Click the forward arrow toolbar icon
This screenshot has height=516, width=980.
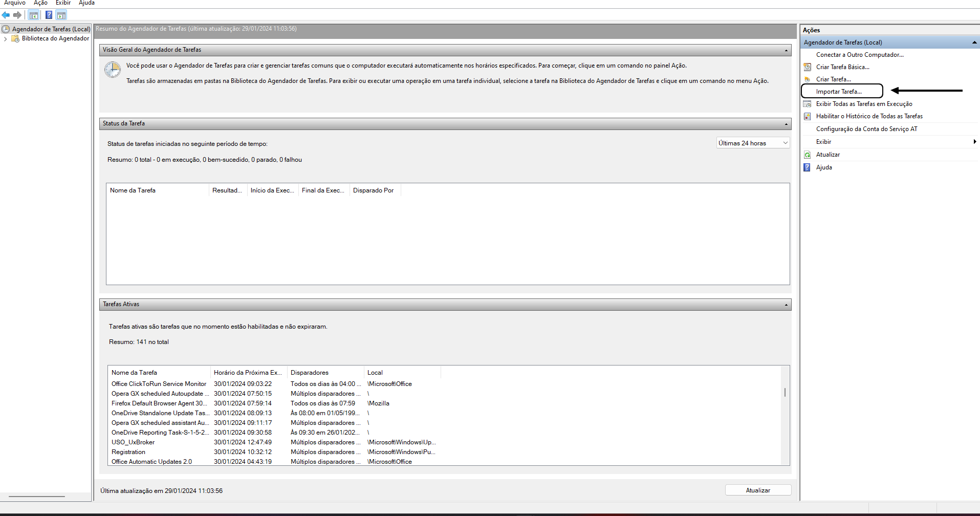click(x=17, y=15)
